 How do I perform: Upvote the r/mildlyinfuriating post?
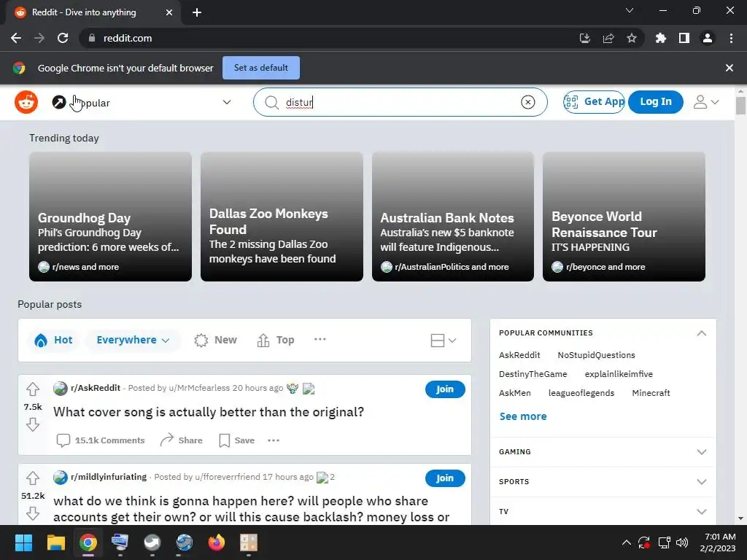click(32, 478)
